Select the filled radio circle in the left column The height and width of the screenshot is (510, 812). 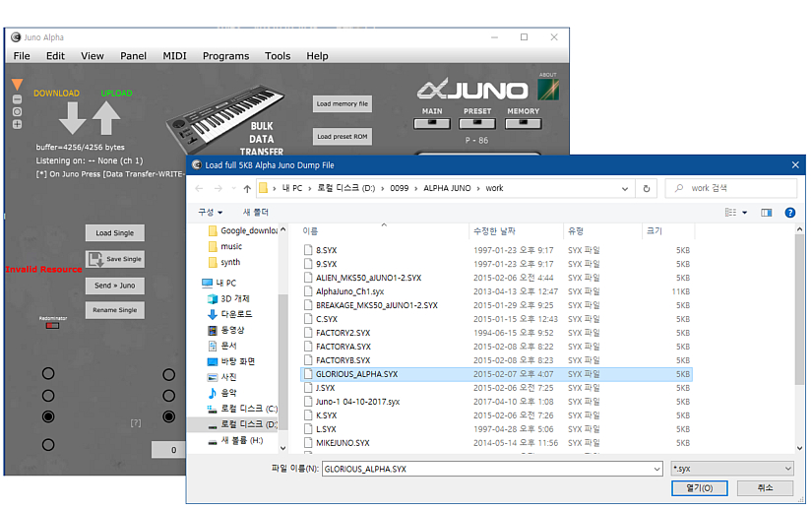[48, 416]
